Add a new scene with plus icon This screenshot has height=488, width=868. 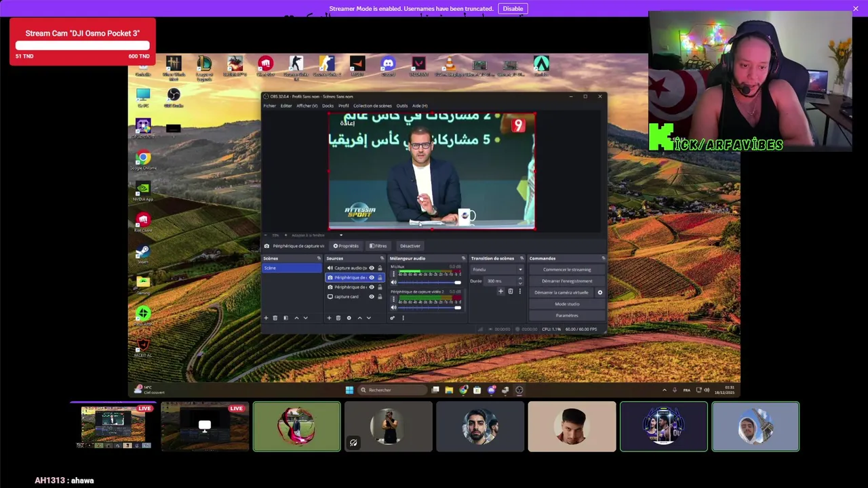click(266, 318)
